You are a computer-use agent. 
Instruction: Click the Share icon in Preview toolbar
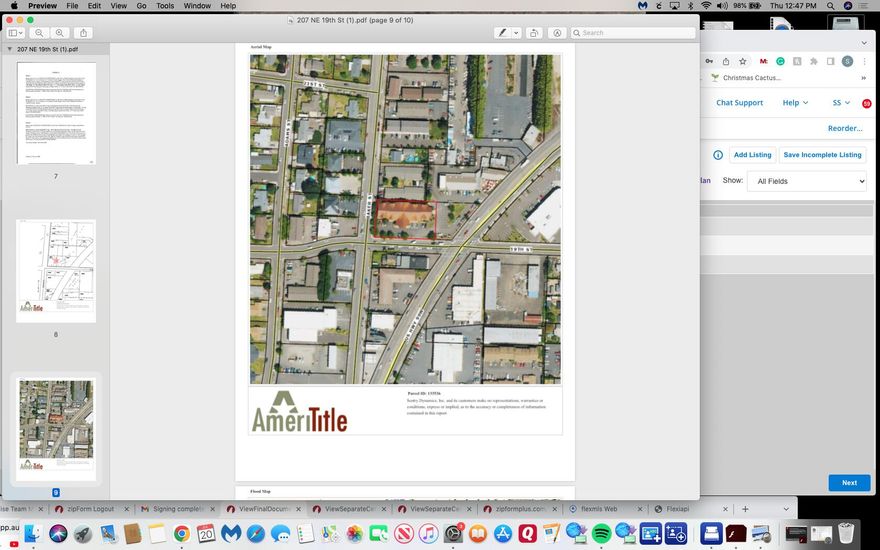83,33
